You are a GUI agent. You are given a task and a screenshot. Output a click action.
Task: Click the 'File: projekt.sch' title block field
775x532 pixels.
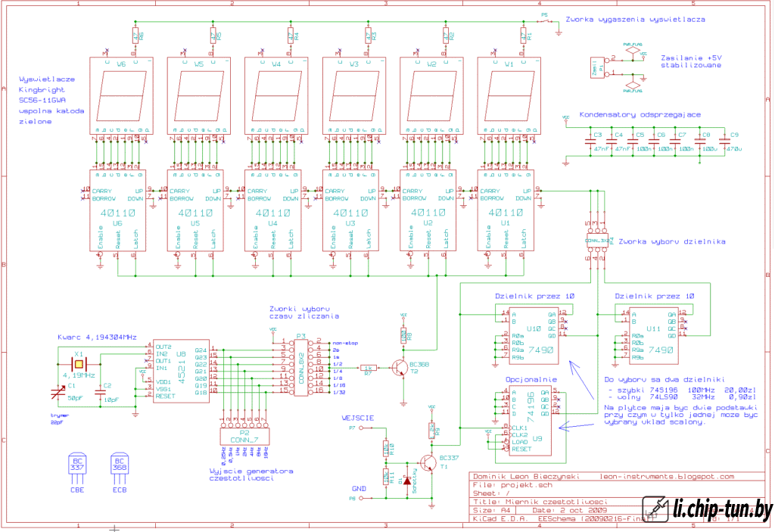(x=512, y=485)
